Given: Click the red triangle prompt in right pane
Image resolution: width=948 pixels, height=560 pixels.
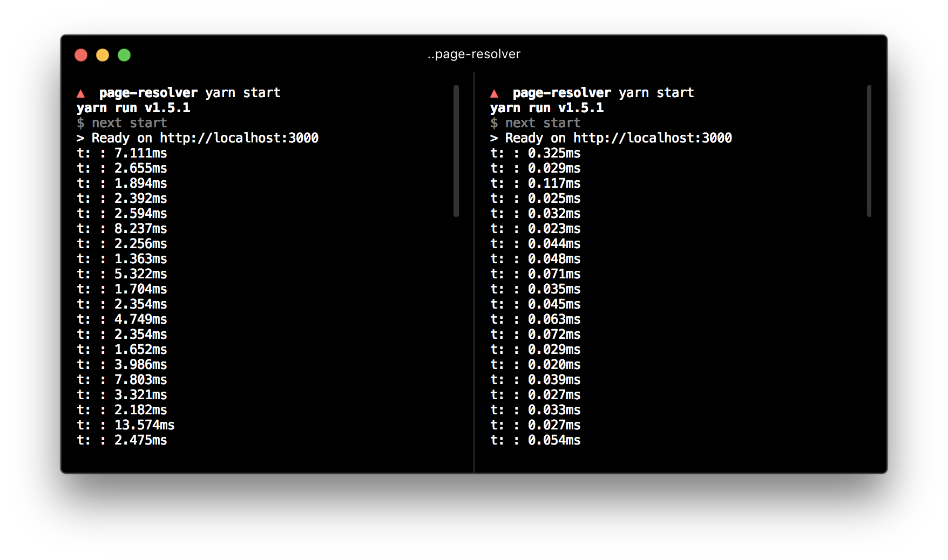Looking at the screenshot, I should coord(494,93).
